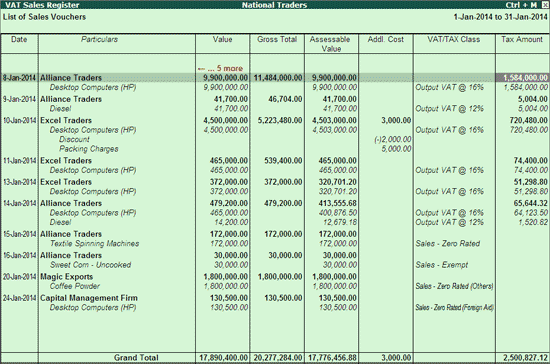Select the Sweet Corn - Uncooked item
The height and width of the screenshot is (364, 550).
point(90,265)
